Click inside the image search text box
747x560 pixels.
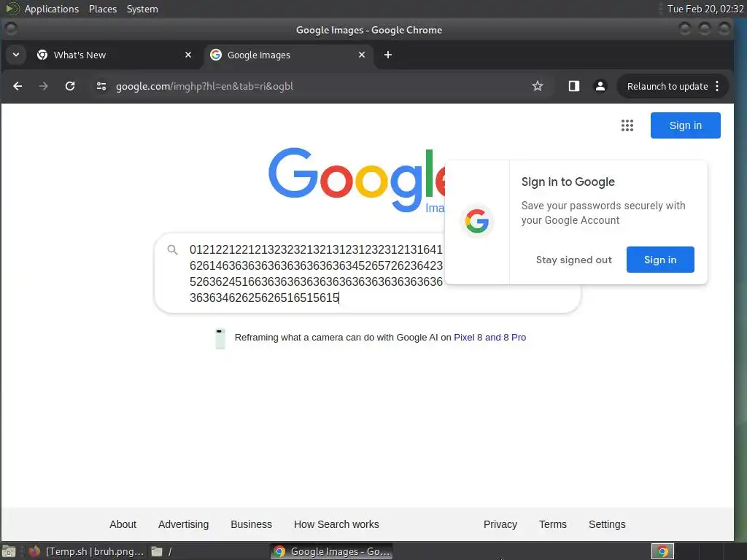316,273
